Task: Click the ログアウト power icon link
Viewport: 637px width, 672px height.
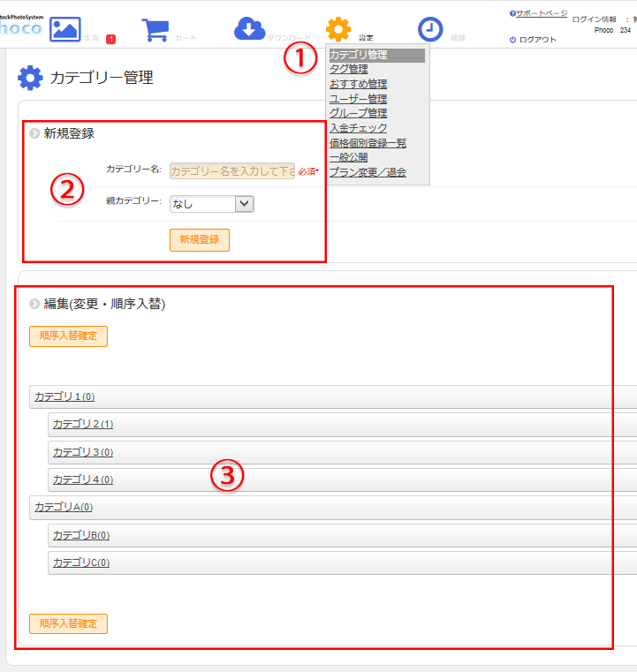Action: 533,40
